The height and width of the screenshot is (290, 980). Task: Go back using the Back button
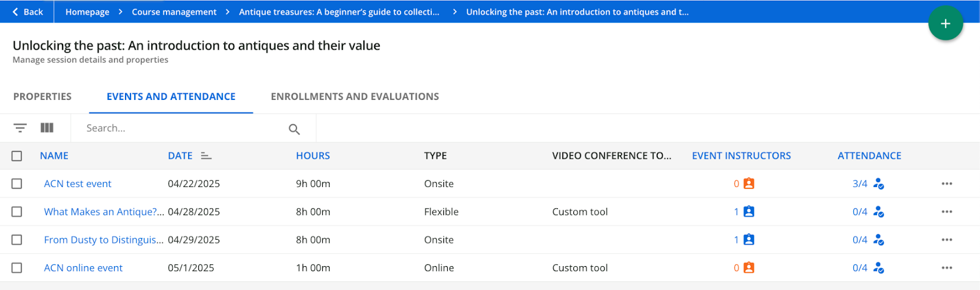[x=28, y=12]
